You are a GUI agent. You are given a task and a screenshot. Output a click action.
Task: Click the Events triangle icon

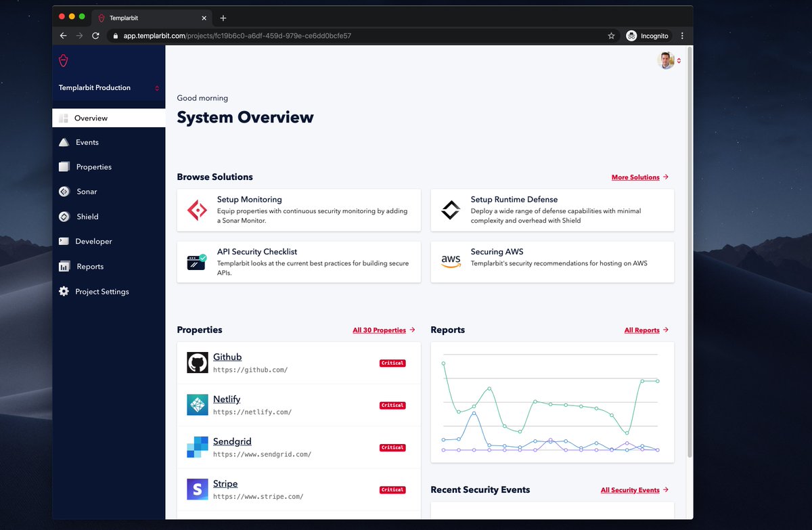coord(64,142)
